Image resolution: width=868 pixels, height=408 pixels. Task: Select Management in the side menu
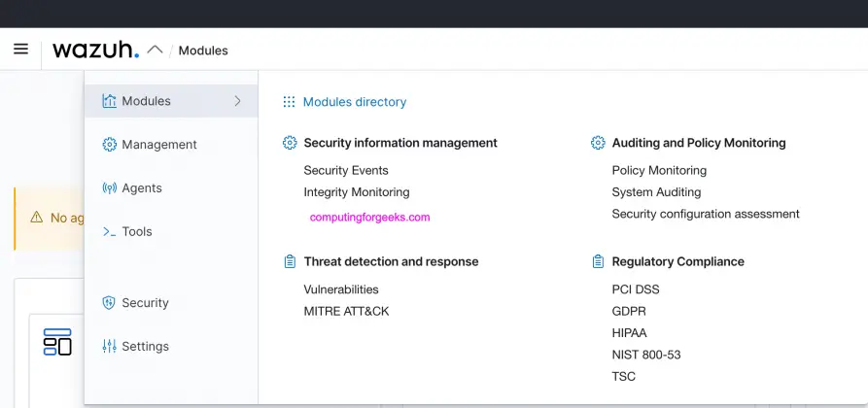click(x=159, y=145)
